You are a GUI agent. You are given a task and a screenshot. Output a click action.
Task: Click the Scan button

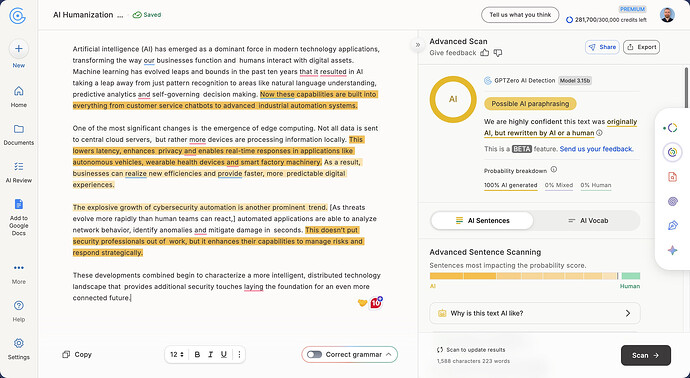(646, 355)
